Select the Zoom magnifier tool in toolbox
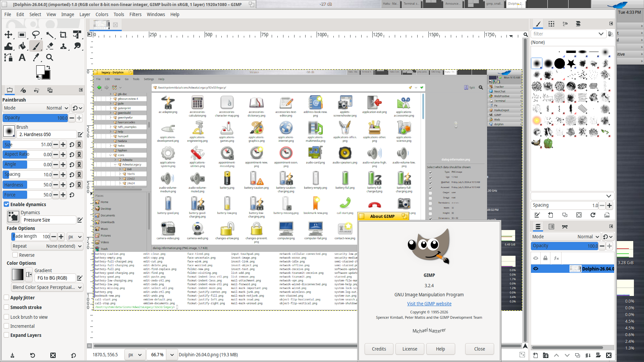The height and width of the screenshot is (362, 644). pyautogui.click(x=50, y=57)
